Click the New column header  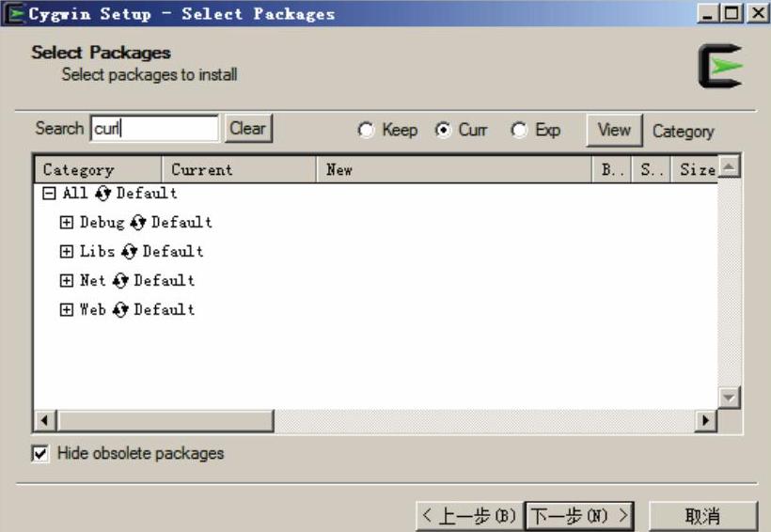[x=453, y=169]
